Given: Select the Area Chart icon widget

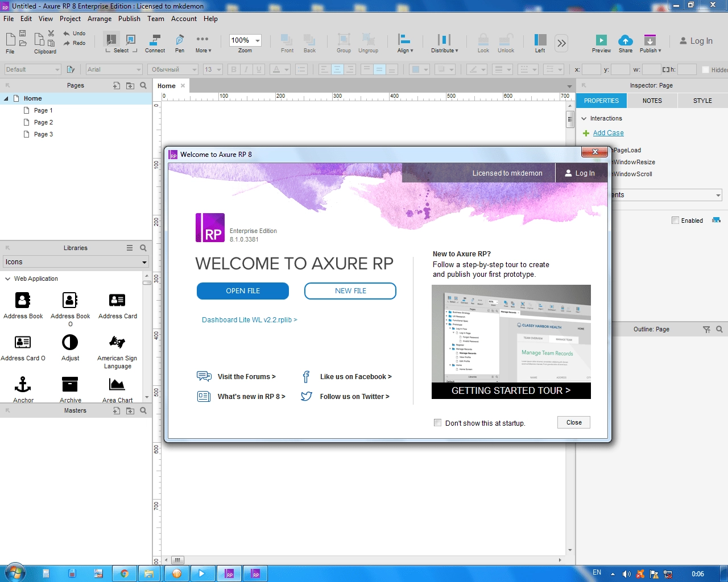Looking at the screenshot, I should 117,384.
